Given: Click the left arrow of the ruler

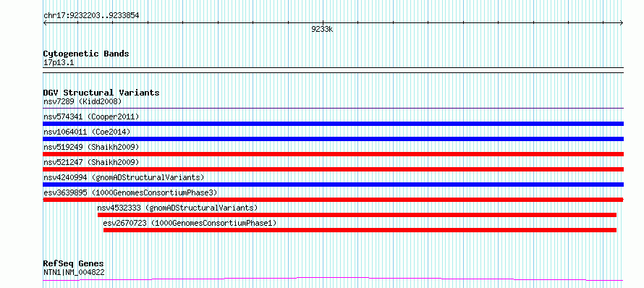Looking at the screenshot, I should click(x=45, y=23).
